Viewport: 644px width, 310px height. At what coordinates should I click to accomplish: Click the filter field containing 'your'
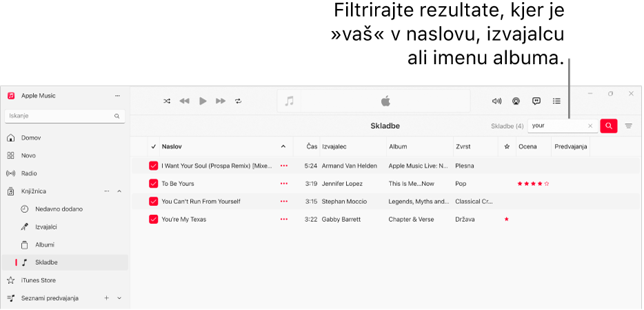pyautogui.click(x=563, y=126)
